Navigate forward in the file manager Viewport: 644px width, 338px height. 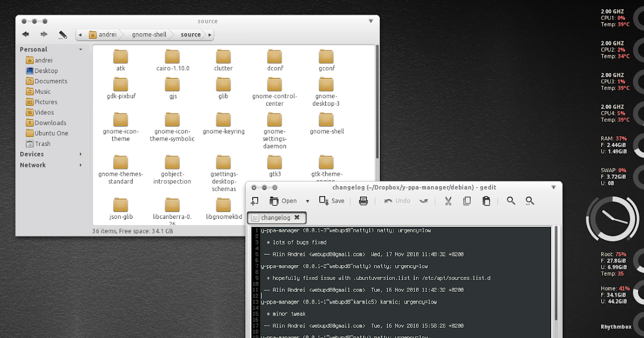pos(44,34)
